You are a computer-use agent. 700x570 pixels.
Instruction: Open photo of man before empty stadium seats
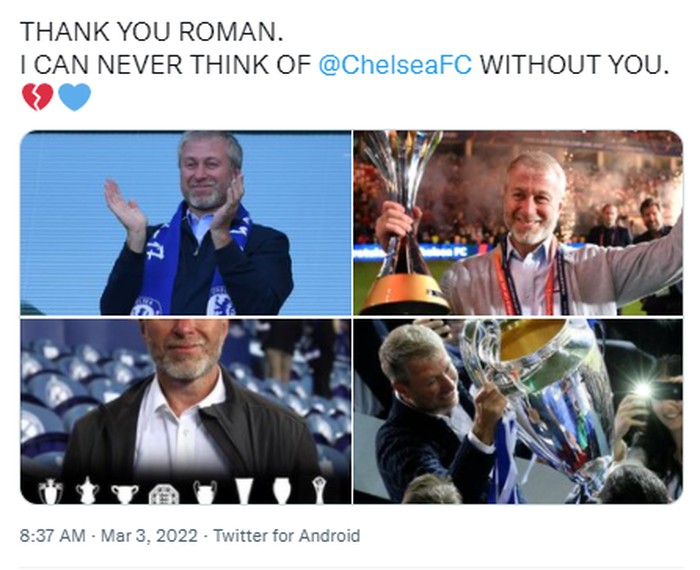click(x=186, y=412)
